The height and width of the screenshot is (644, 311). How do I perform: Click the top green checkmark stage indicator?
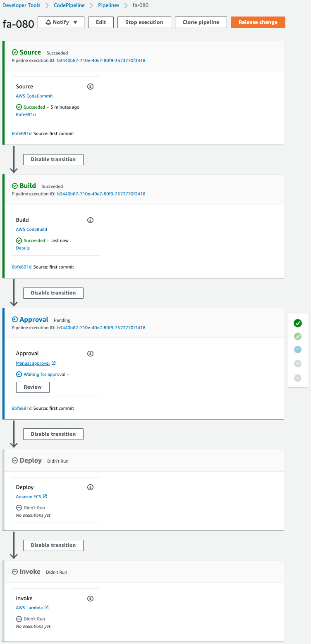[x=298, y=323]
